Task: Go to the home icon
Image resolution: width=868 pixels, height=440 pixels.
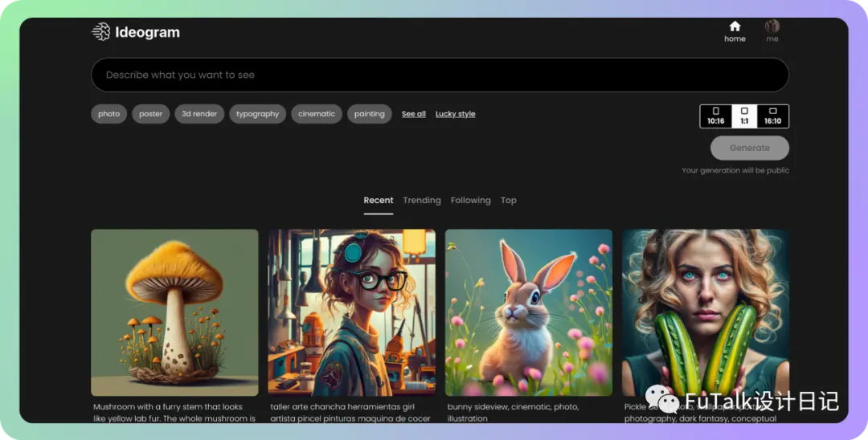Action: tap(735, 26)
